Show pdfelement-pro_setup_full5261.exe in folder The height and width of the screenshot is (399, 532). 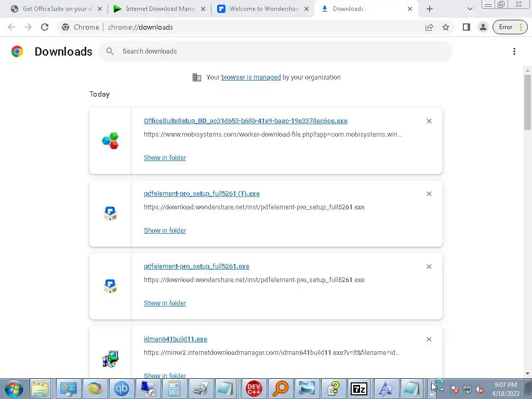coord(165,303)
